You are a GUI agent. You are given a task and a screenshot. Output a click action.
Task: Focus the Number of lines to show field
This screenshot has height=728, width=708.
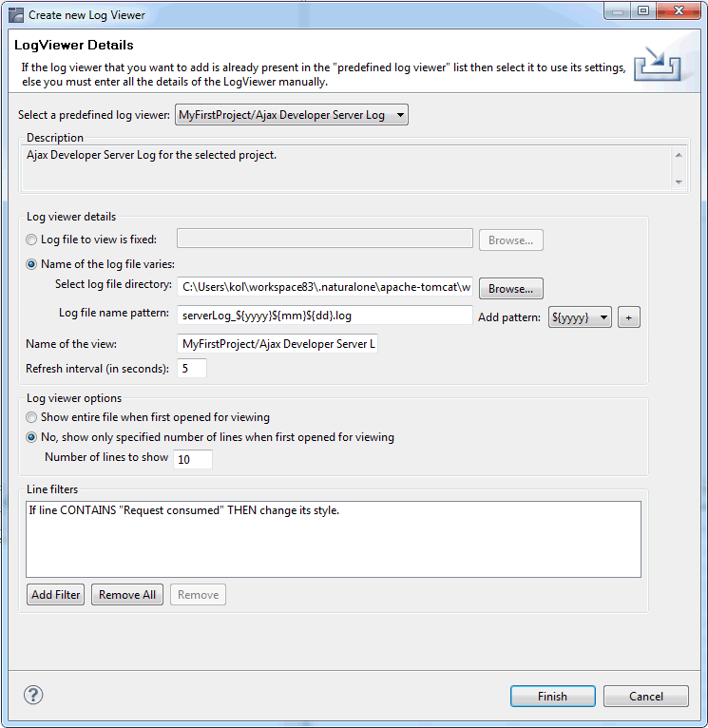coord(193,460)
